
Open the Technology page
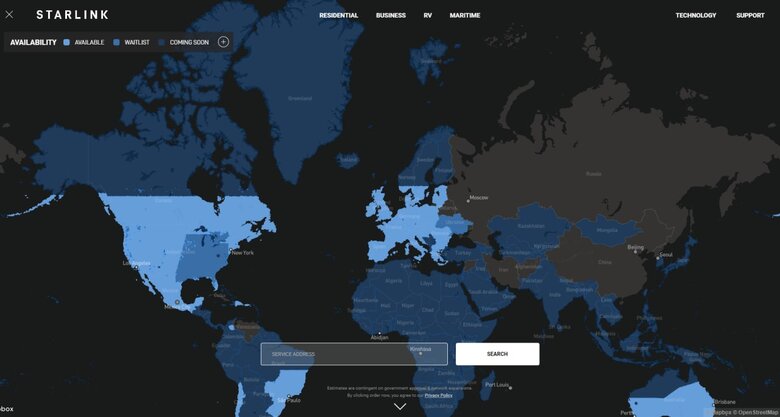[695, 16]
